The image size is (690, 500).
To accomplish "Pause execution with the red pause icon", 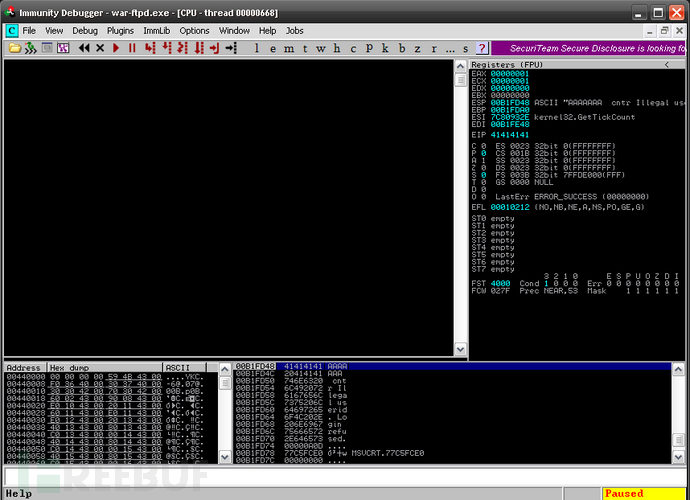I will (132, 48).
